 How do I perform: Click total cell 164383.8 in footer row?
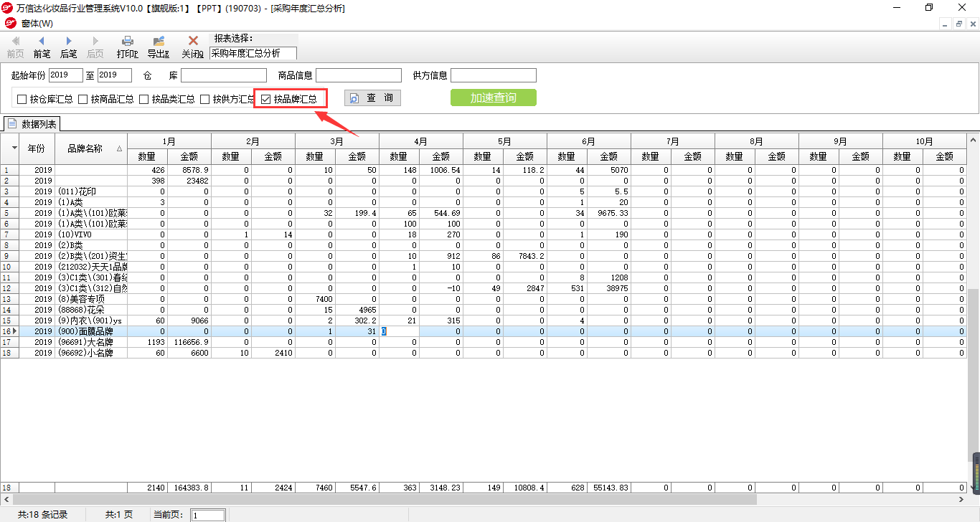(189, 488)
